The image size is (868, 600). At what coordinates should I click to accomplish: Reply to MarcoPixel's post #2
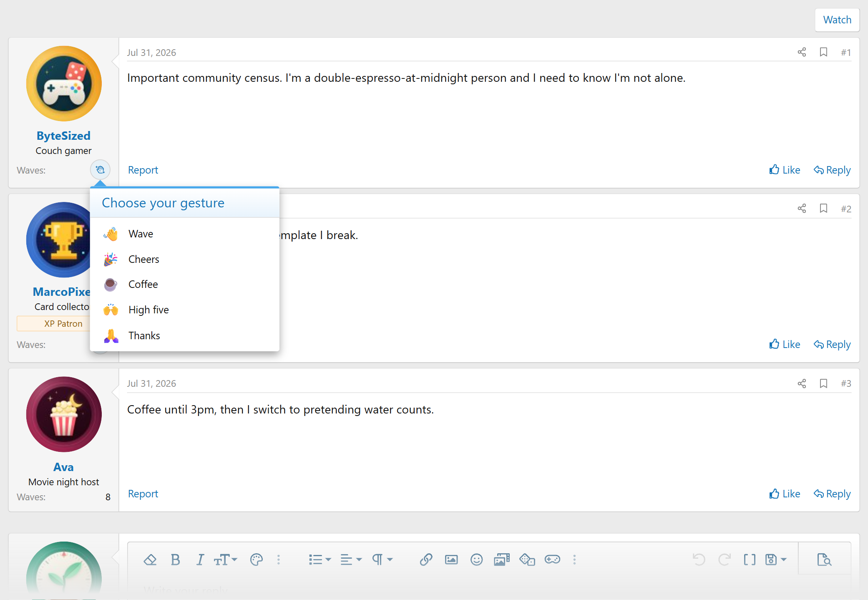point(832,344)
